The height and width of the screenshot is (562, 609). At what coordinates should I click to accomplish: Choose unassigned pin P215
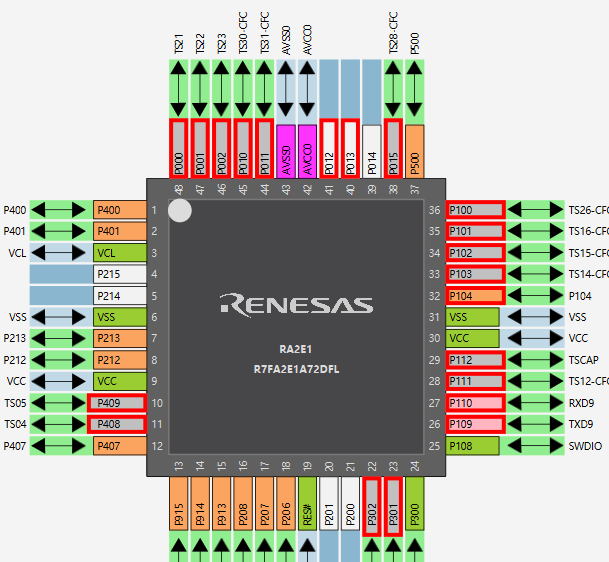[120, 274]
